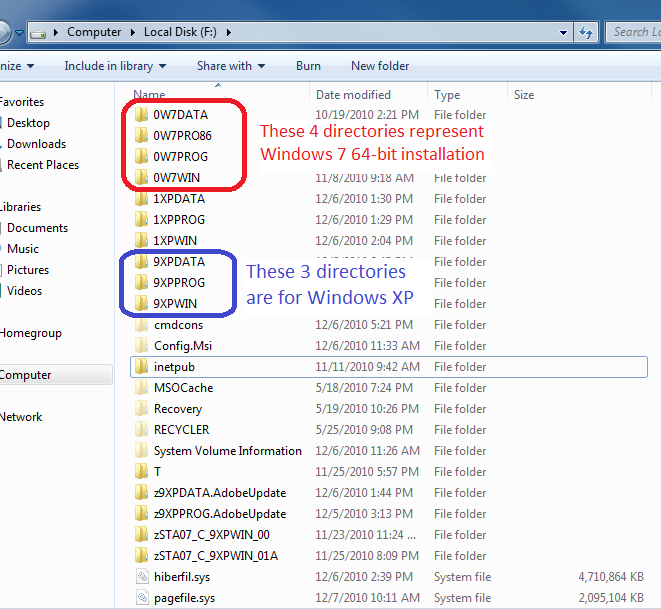Click the System Volume Information folder icon
Viewport: 661px width, 609px height.
pyautogui.click(x=141, y=451)
